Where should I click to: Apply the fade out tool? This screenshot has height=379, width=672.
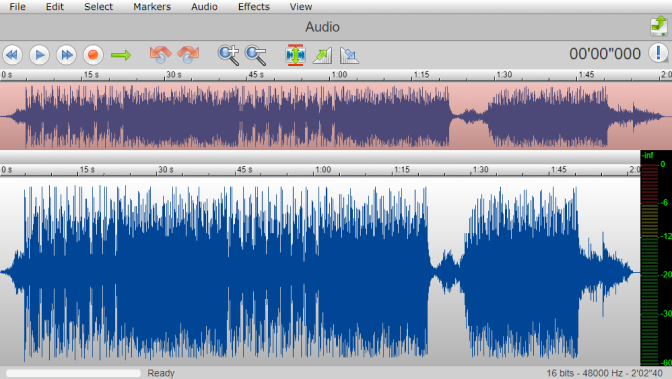(349, 55)
